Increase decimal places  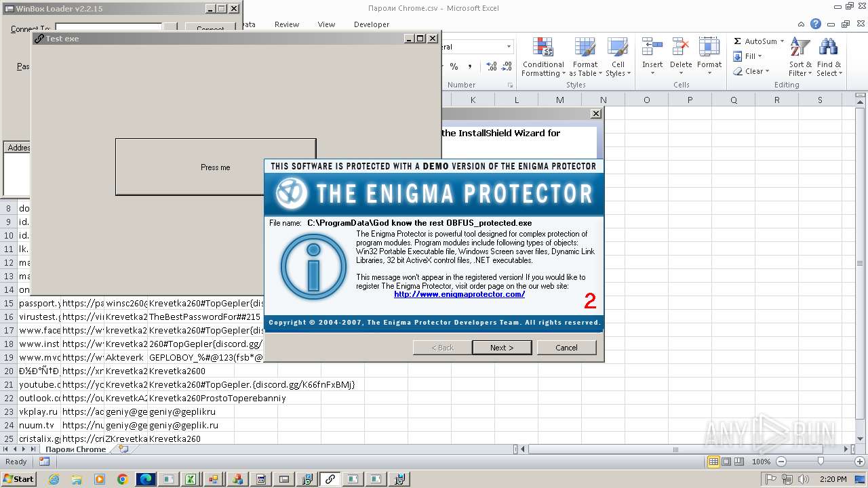pyautogui.click(x=492, y=66)
